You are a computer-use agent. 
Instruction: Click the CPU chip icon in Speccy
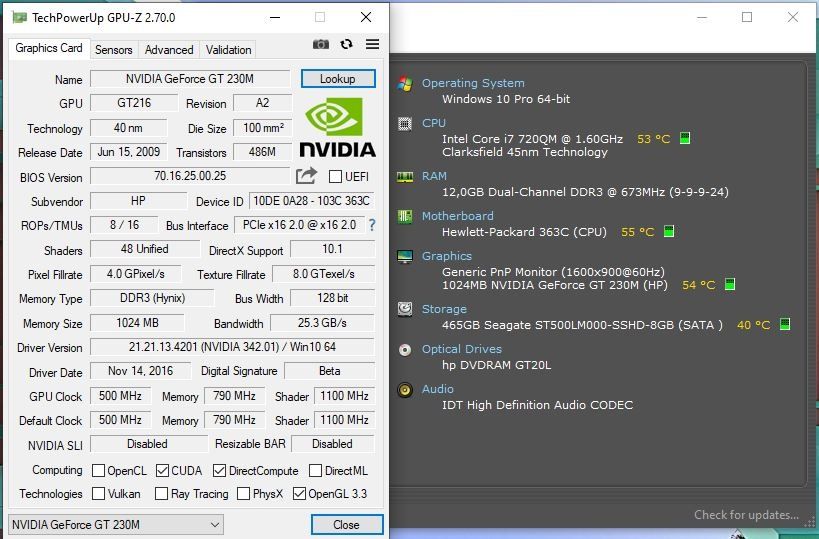pyautogui.click(x=405, y=124)
